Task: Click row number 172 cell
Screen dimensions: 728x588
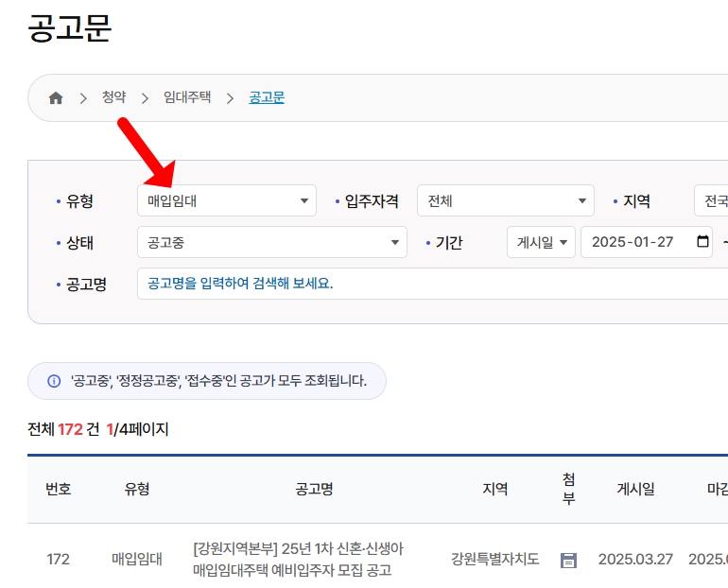Action: (58, 560)
